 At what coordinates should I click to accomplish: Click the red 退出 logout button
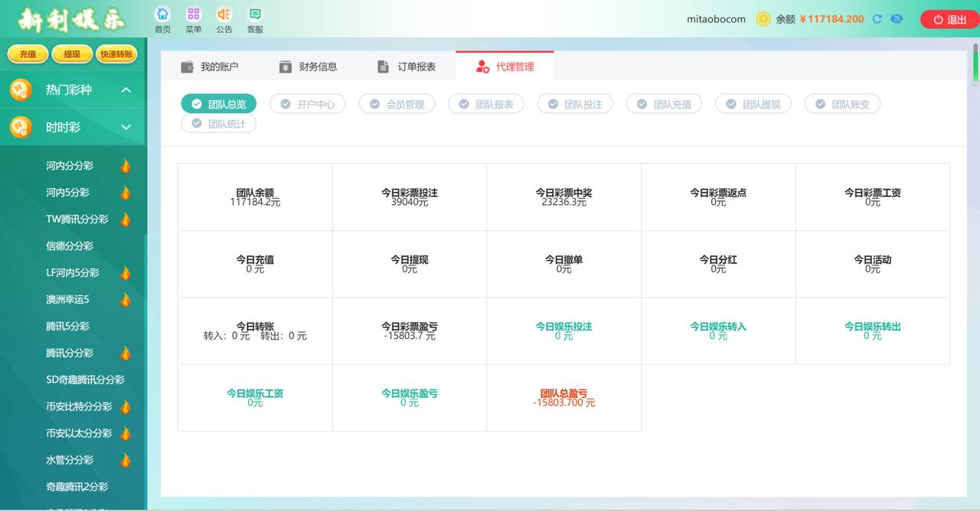click(x=949, y=20)
